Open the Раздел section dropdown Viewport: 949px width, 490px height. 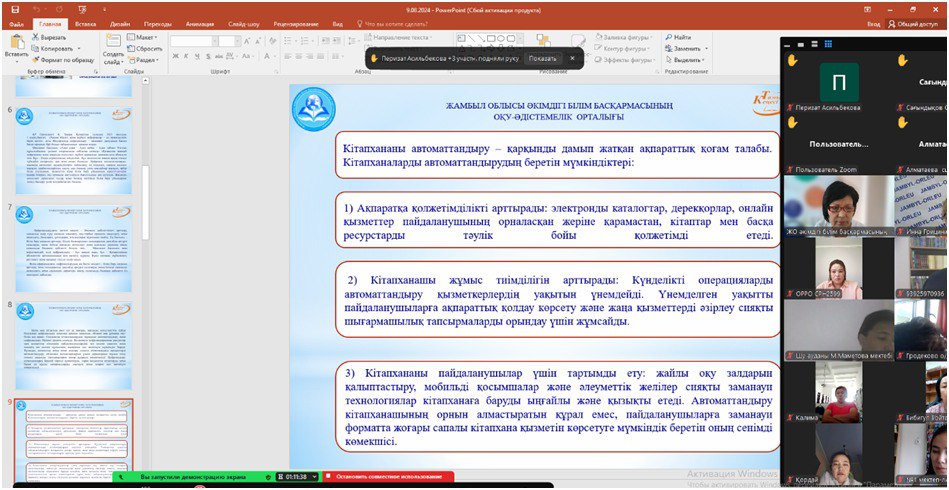point(143,60)
